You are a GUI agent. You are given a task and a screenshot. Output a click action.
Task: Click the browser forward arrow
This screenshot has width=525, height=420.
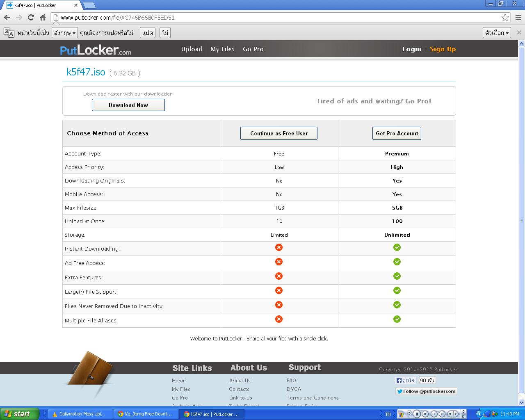(19, 18)
